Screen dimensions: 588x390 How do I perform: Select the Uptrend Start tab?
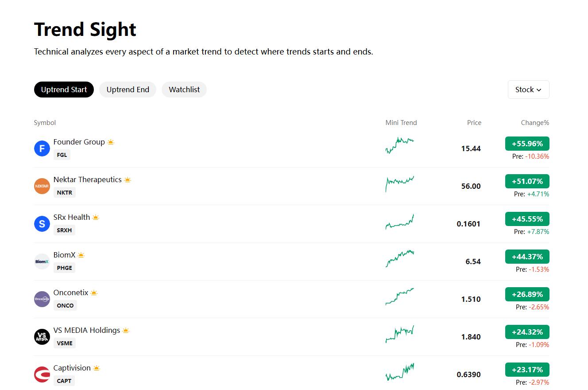pos(64,90)
